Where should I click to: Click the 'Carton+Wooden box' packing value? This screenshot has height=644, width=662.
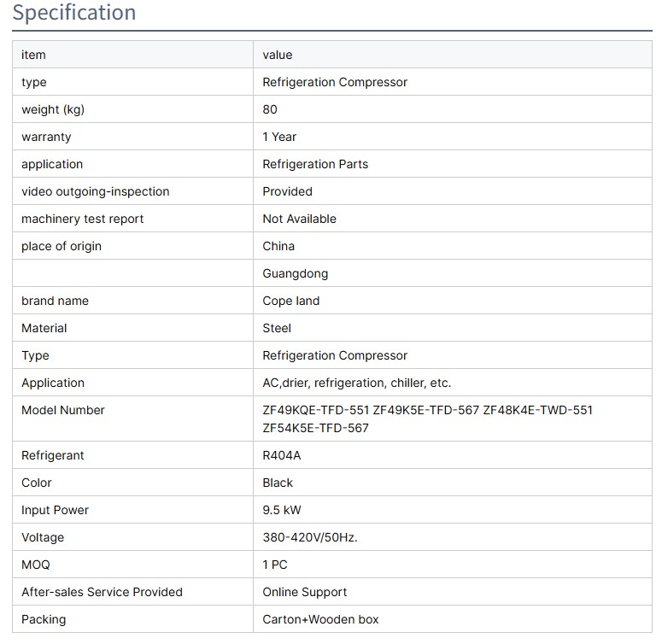320,619
